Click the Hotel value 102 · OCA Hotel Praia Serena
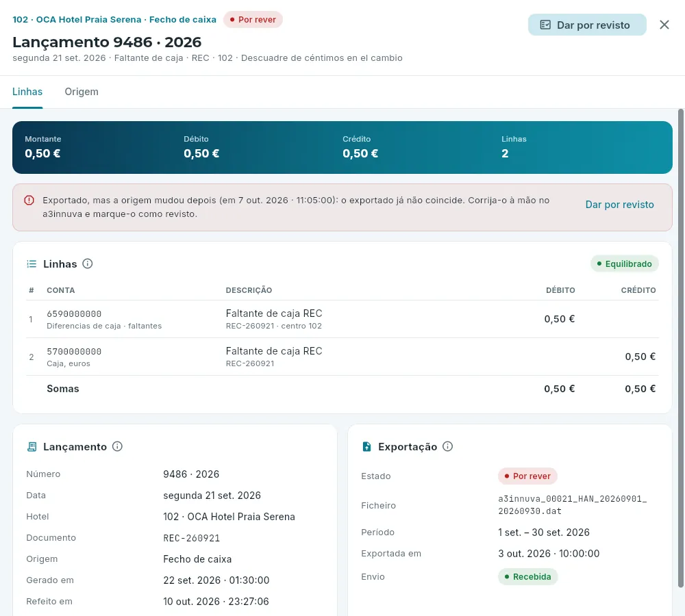This screenshot has width=685, height=616. click(x=229, y=517)
